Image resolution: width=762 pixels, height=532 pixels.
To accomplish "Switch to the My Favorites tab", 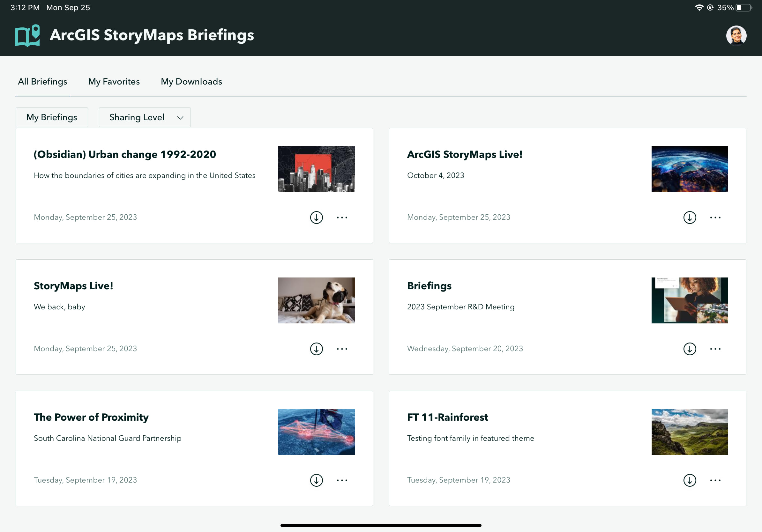I will [114, 82].
